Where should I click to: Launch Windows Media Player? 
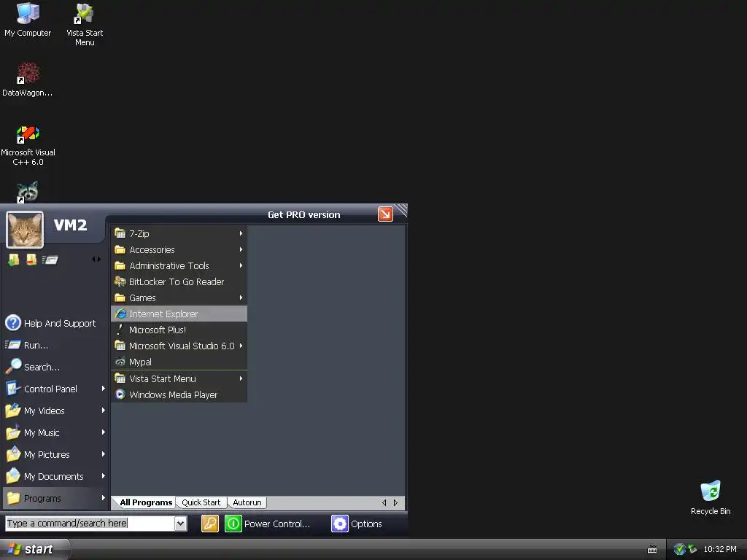[179, 394]
